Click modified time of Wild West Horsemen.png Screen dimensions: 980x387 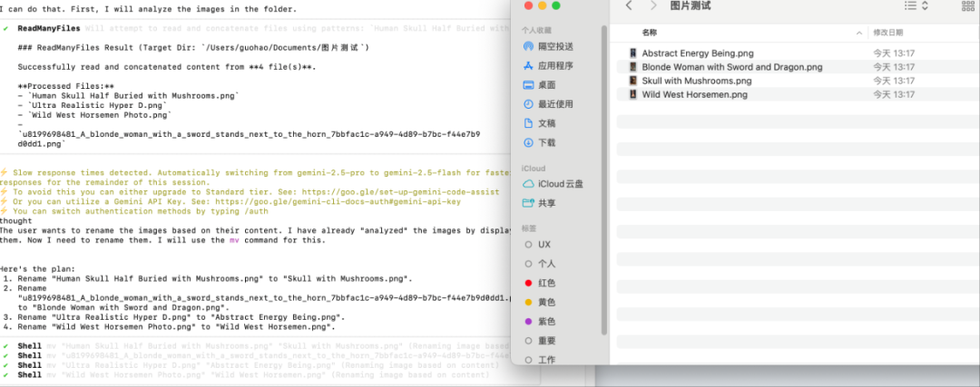pyautogui.click(x=894, y=95)
